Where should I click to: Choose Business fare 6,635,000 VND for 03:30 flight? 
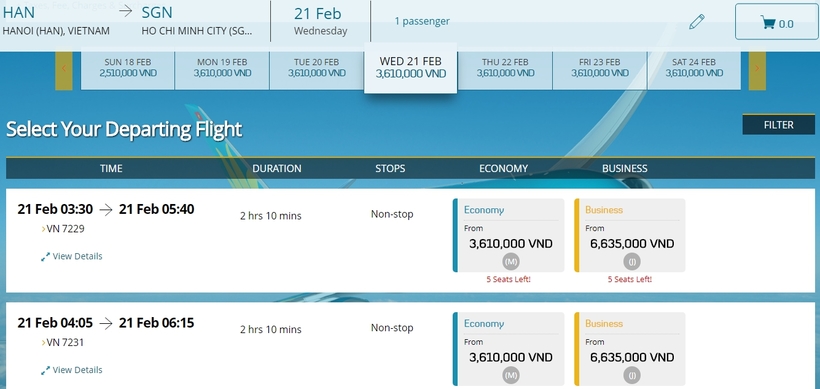click(630, 235)
